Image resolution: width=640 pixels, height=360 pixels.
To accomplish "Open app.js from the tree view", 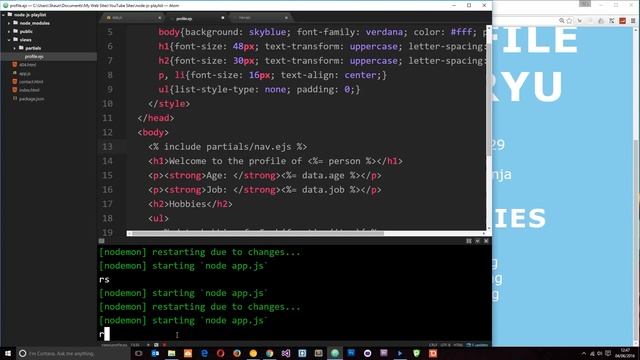I will point(24,73).
